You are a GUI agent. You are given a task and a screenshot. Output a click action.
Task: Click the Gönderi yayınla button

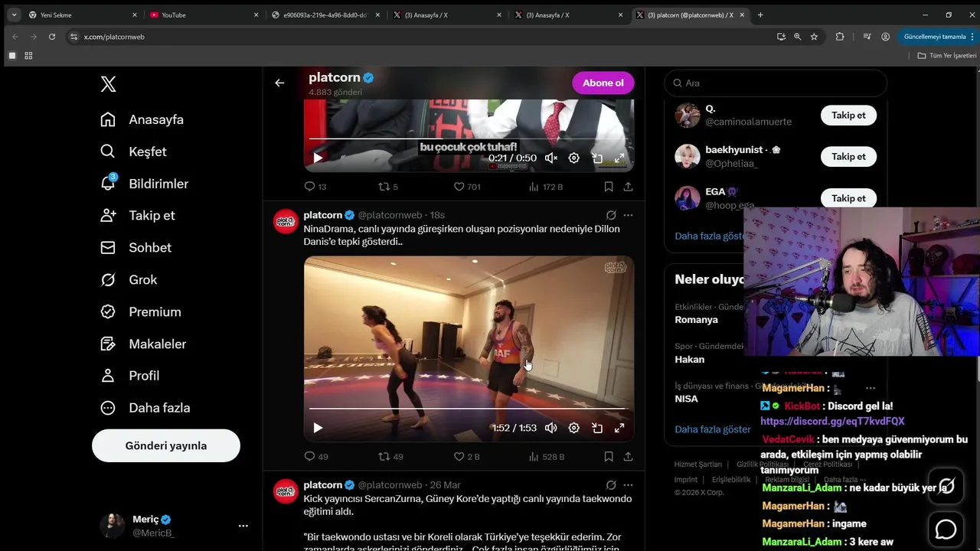[166, 445]
